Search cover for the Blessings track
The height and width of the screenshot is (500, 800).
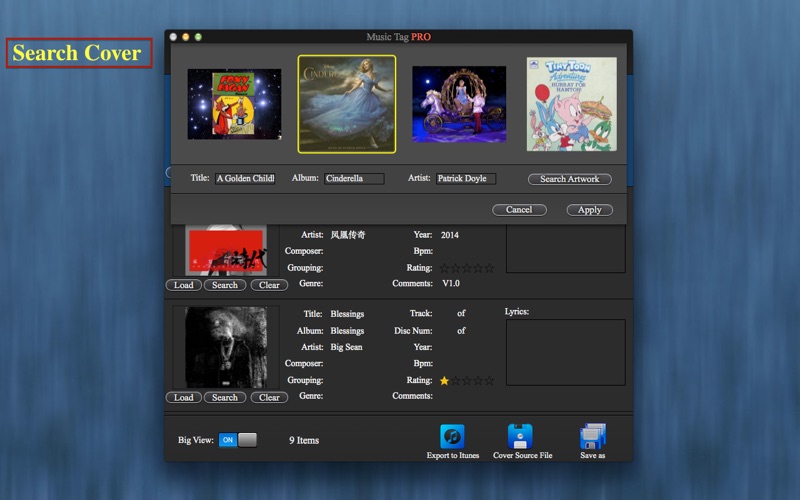pyautogui.click(x=225, y=397)
